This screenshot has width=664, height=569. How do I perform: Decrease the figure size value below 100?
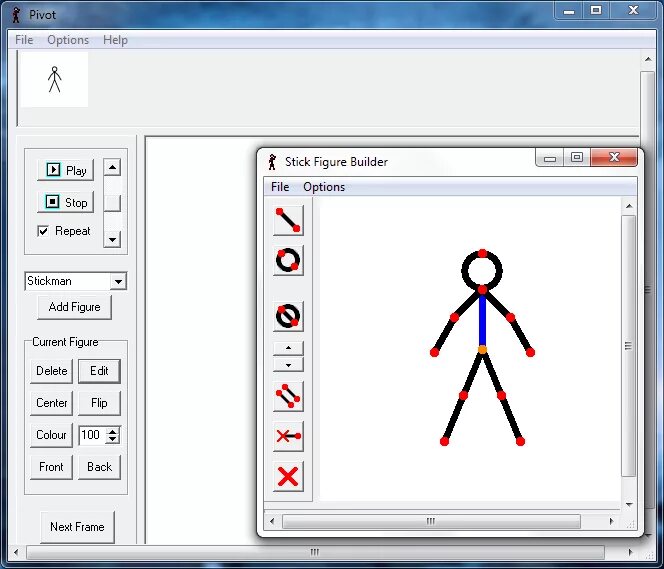(113, 439)
